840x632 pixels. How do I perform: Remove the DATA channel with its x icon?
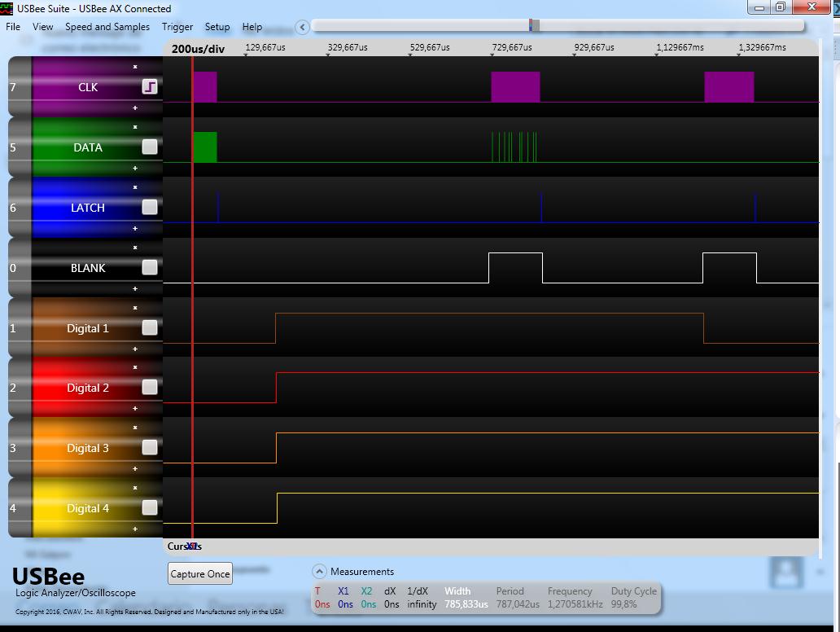pos(135,127)
